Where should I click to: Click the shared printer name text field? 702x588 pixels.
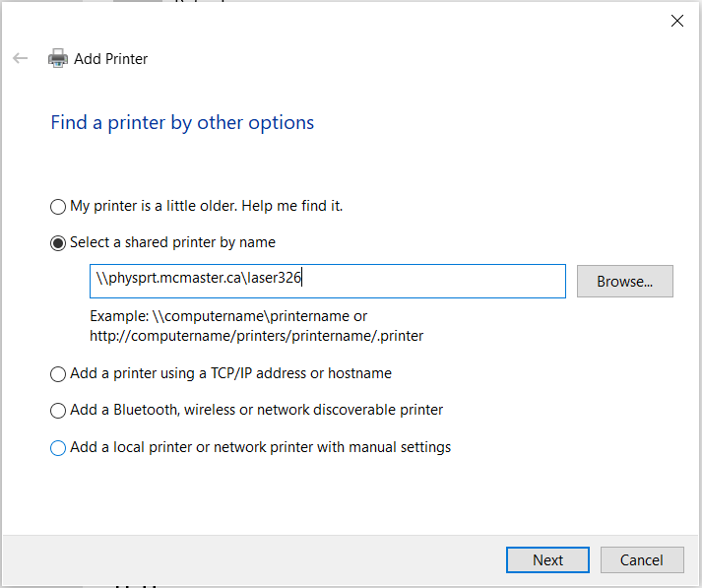tap(327, 281)
